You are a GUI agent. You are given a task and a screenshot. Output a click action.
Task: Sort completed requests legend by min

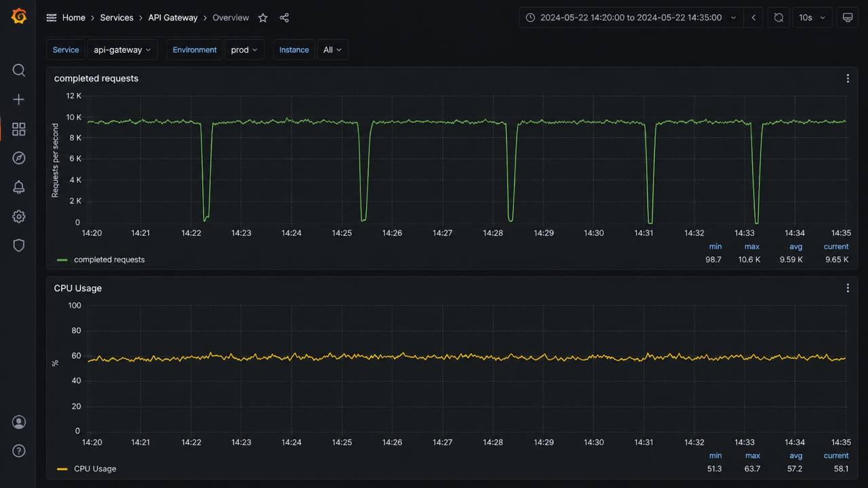pyautogui.click(x=715, y=247)
